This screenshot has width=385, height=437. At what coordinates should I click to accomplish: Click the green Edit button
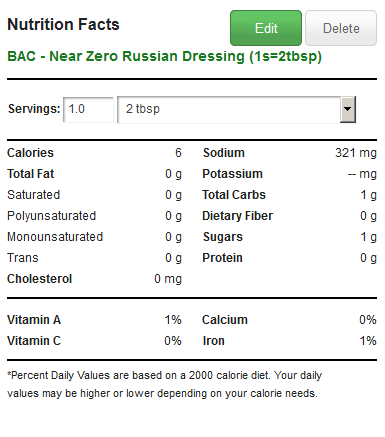(266, 28)
